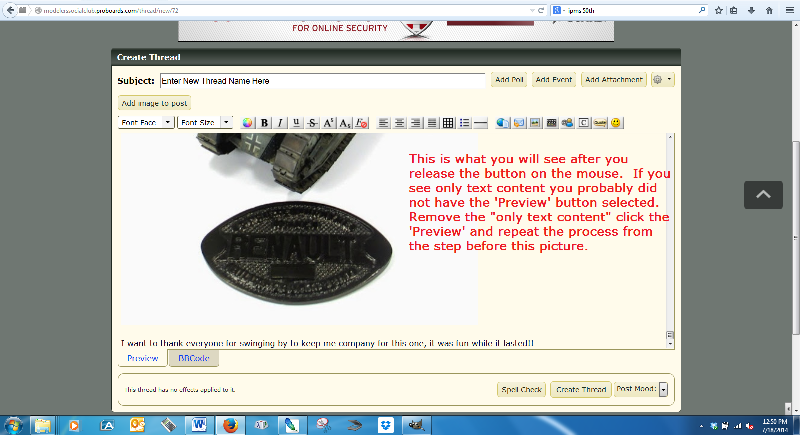Click the editor's vertical scrollbar

tap(670, 240)
